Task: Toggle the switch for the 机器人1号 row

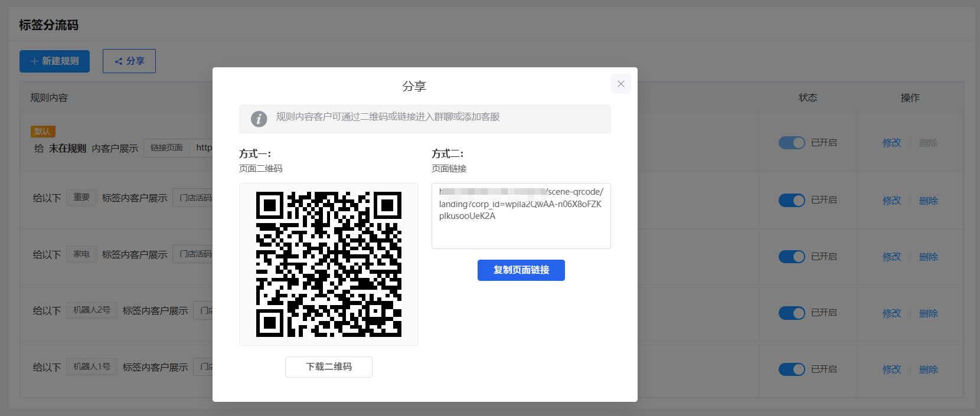Action: (x=792, y=369)
